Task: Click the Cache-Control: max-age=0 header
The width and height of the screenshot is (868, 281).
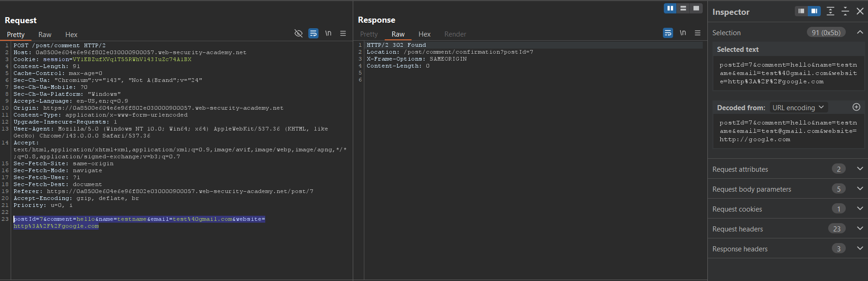Action: click(58, 73)
